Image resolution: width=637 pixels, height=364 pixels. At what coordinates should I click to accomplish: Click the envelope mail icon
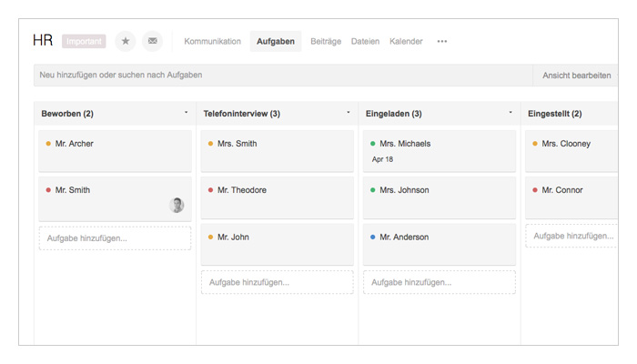152,41
